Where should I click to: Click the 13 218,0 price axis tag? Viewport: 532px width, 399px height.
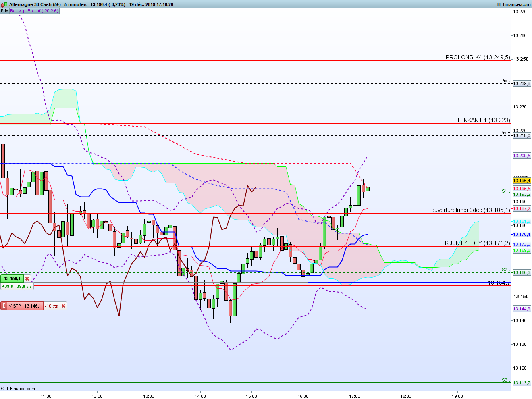point(522,135)
